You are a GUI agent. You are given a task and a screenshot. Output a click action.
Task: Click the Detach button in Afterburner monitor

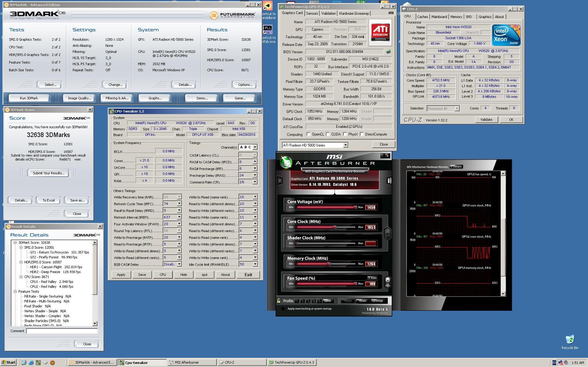point(456,167)
